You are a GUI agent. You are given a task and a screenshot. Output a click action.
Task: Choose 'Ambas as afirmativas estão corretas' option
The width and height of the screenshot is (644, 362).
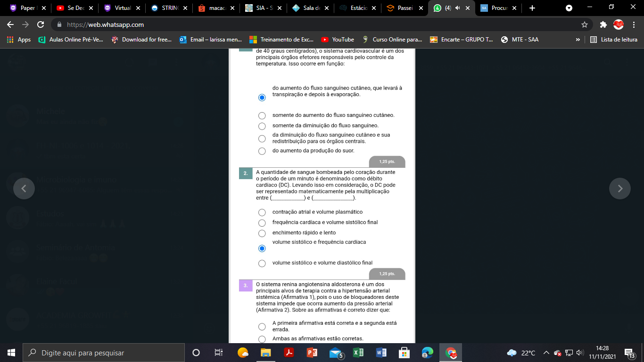[x=262, y=339]
